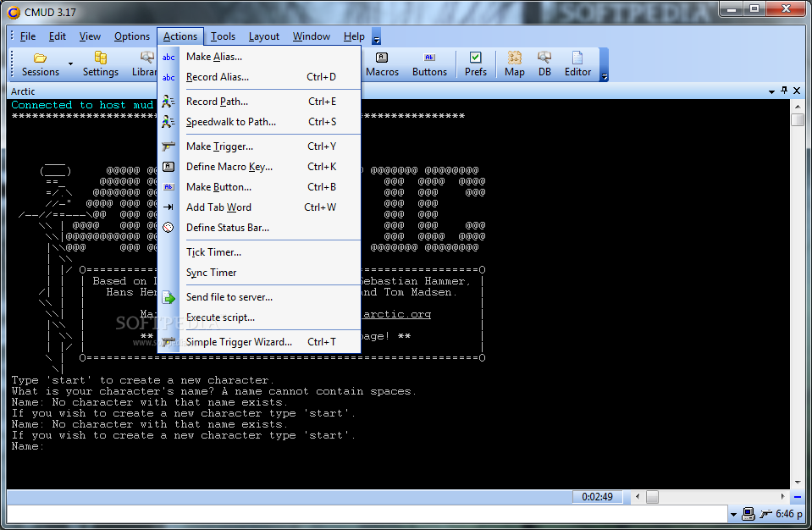This screenshot has width=812, height=530.
Task: Open the Arctic window dropdown arrow
Action: coord(771,91)
